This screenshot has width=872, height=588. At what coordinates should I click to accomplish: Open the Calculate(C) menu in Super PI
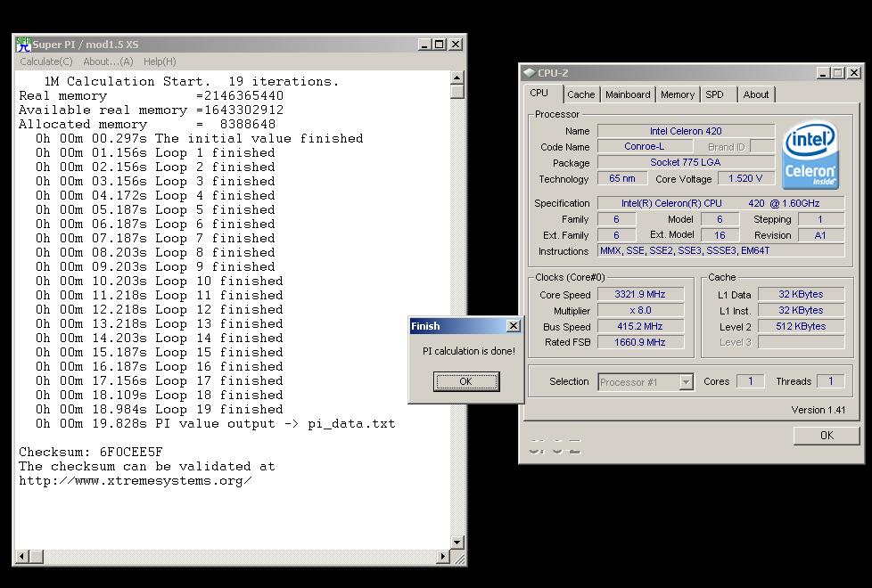pos(46,61)
